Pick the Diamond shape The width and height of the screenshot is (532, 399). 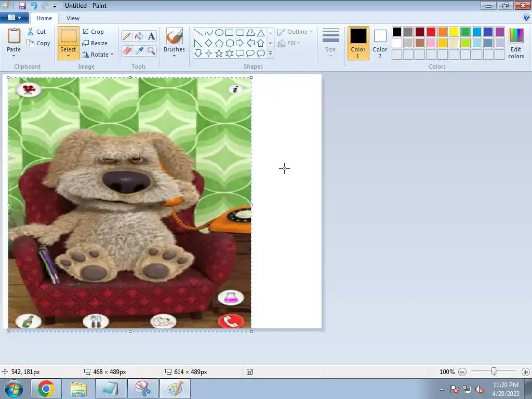click(x=209, y=43)
